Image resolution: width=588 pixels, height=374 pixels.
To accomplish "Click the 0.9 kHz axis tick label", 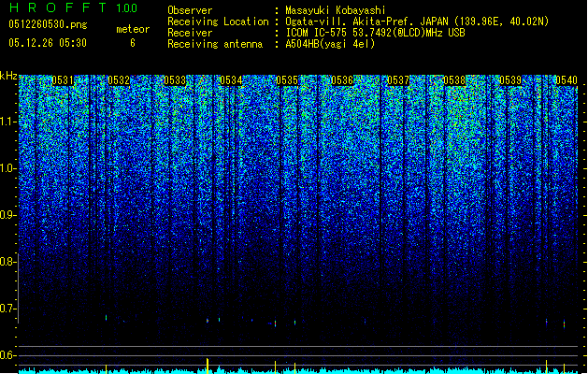I will [7, 215].
